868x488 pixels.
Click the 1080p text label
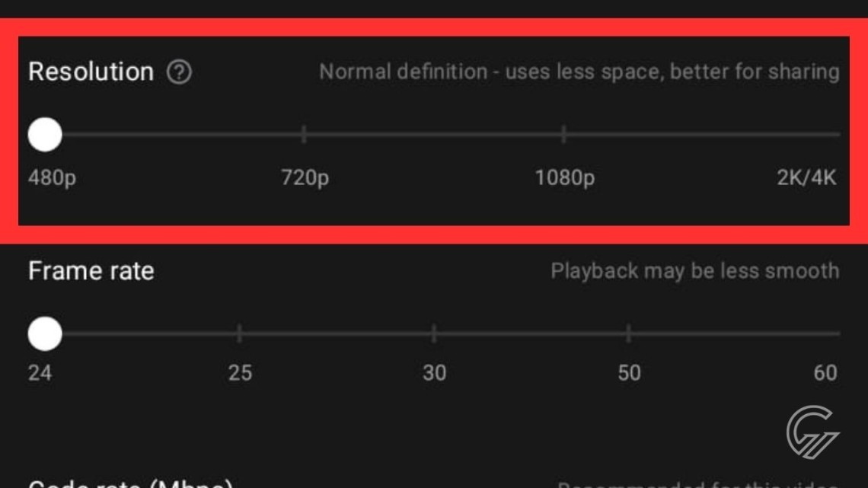pyautogui.click(x=564, y=178)
